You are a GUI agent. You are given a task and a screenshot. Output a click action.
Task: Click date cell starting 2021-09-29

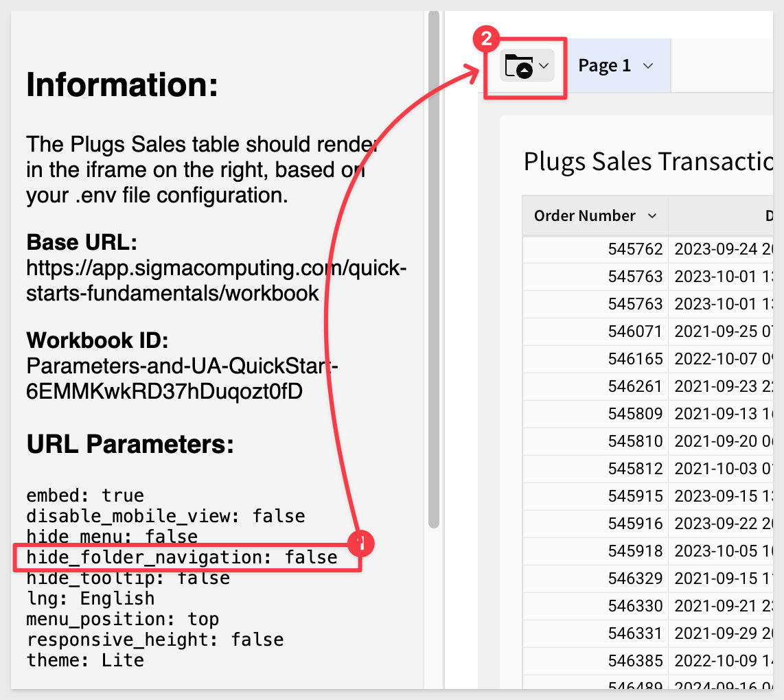point(722,633)
